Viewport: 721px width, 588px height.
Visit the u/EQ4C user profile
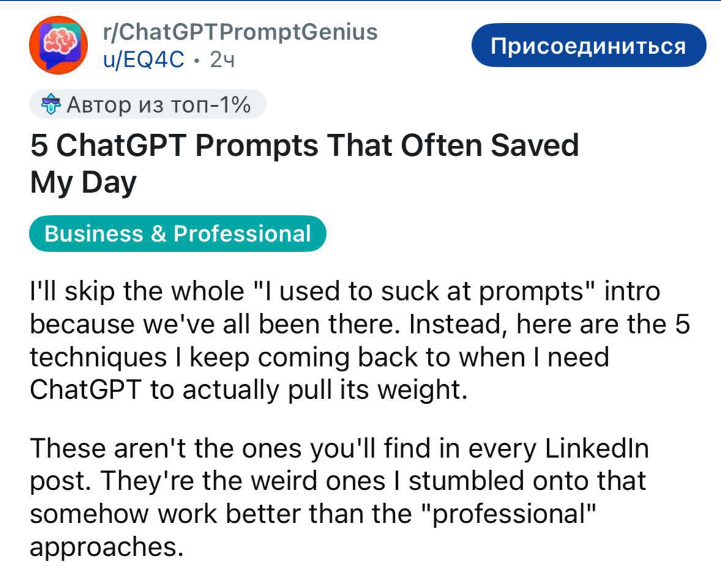coord(144,60)
